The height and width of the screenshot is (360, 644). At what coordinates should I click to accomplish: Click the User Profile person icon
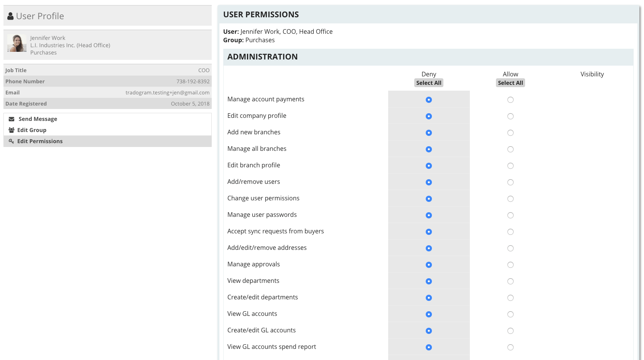point(10,16)
